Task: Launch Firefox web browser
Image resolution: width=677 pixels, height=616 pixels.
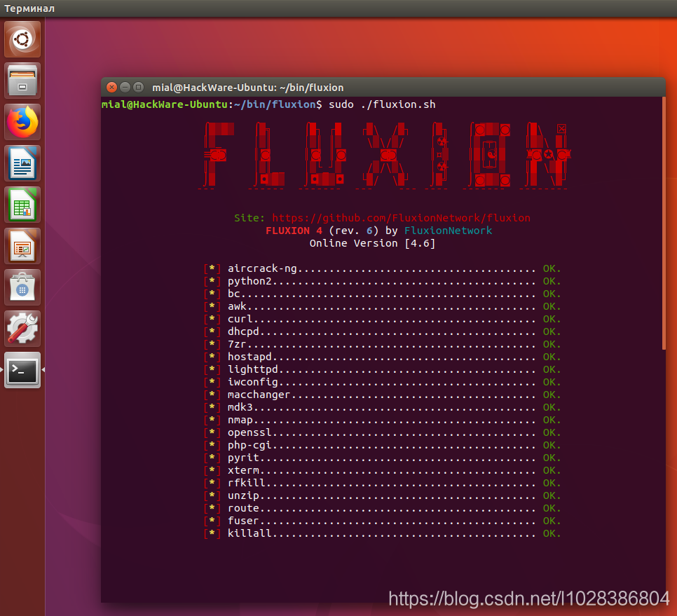Action: 22,122
